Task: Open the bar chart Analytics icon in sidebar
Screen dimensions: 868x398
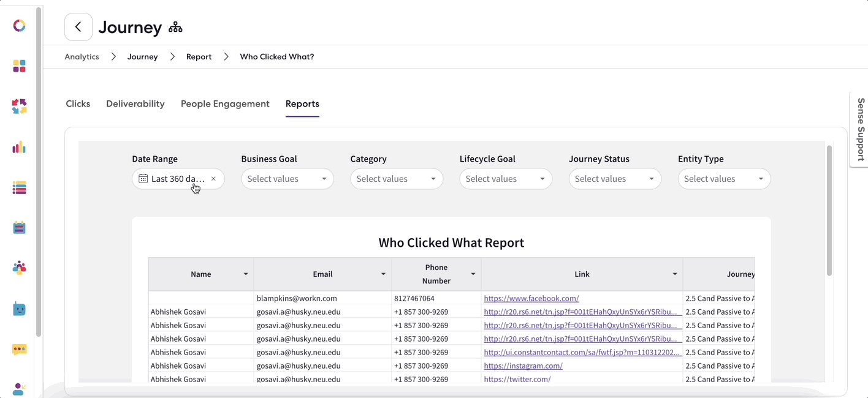Action: click(19, 148)
